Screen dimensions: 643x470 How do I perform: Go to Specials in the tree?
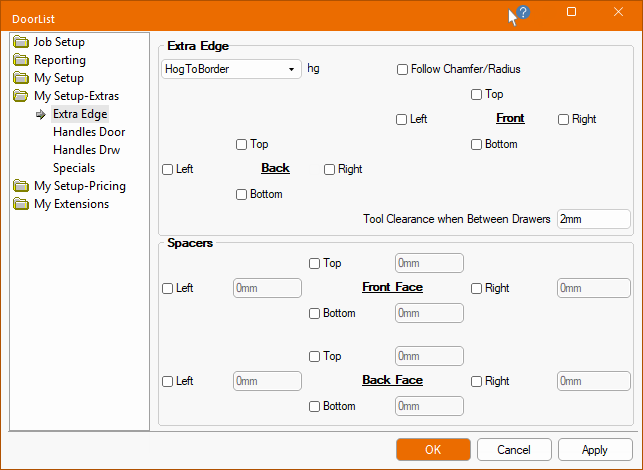pyautogui.click(x=74, y=168)
